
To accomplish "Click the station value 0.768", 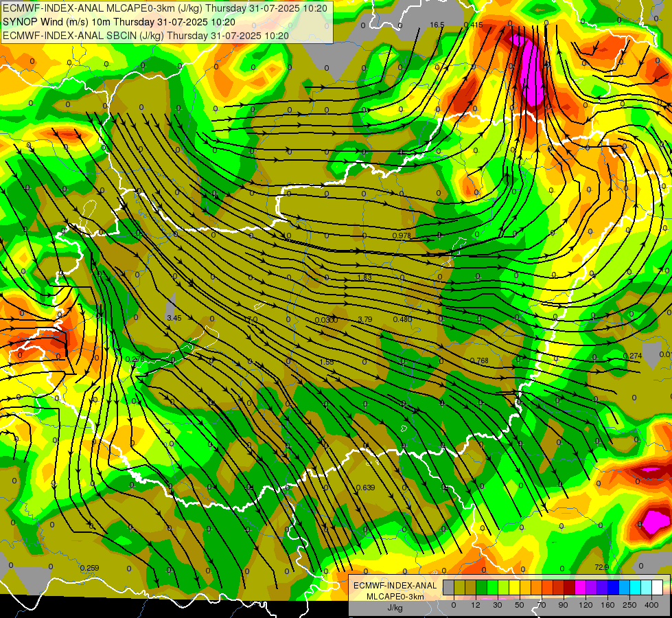I will click(479, 360).
